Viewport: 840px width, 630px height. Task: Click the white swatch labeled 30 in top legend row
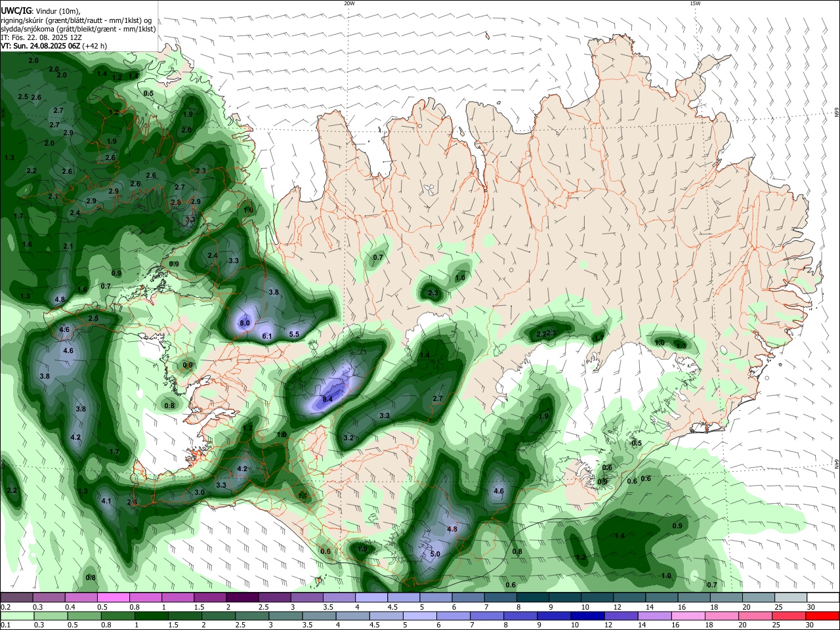tap(822, 597)
